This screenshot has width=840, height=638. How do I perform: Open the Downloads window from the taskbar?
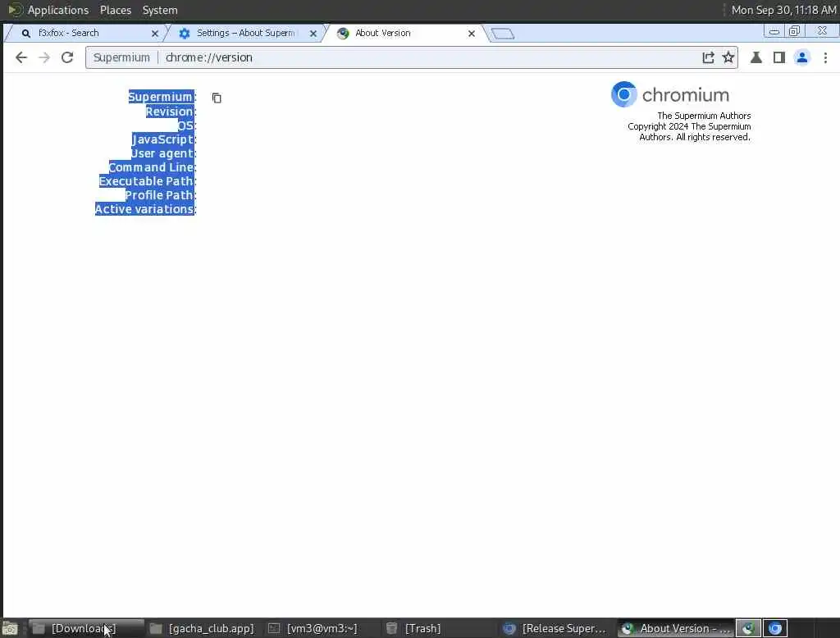click(85, 628)
